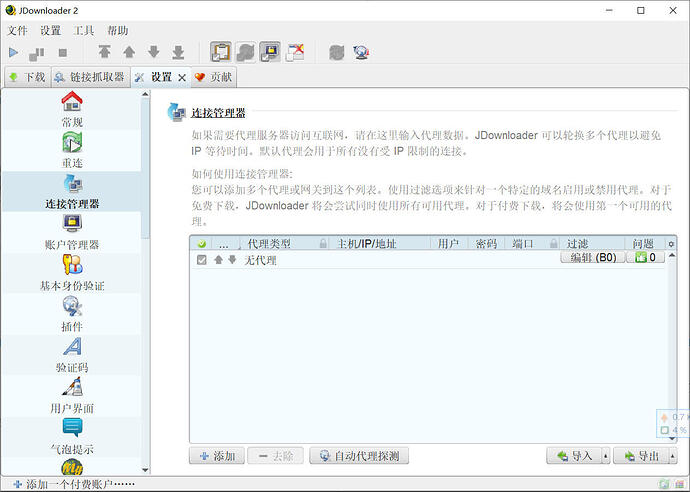The height and width of the screenshot is (492, 690).
Task: Move selection up arrow in toolbar
Action: click(x=129, y=52)
